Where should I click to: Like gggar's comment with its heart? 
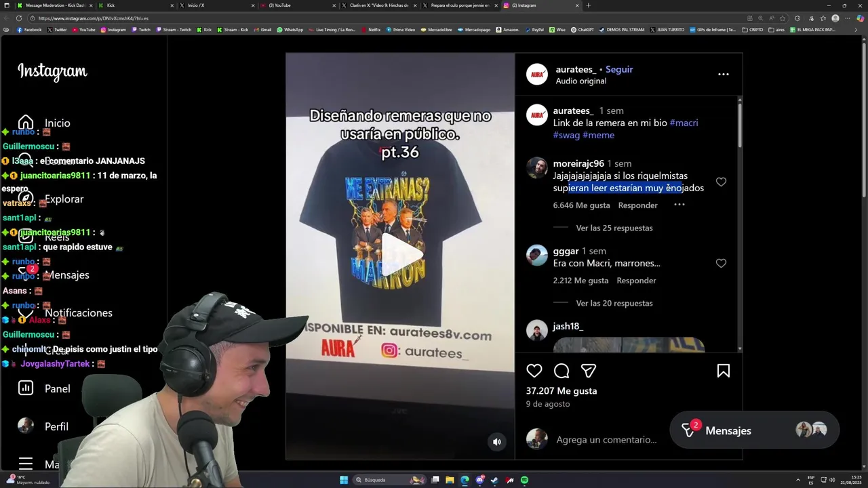point(721,263)
